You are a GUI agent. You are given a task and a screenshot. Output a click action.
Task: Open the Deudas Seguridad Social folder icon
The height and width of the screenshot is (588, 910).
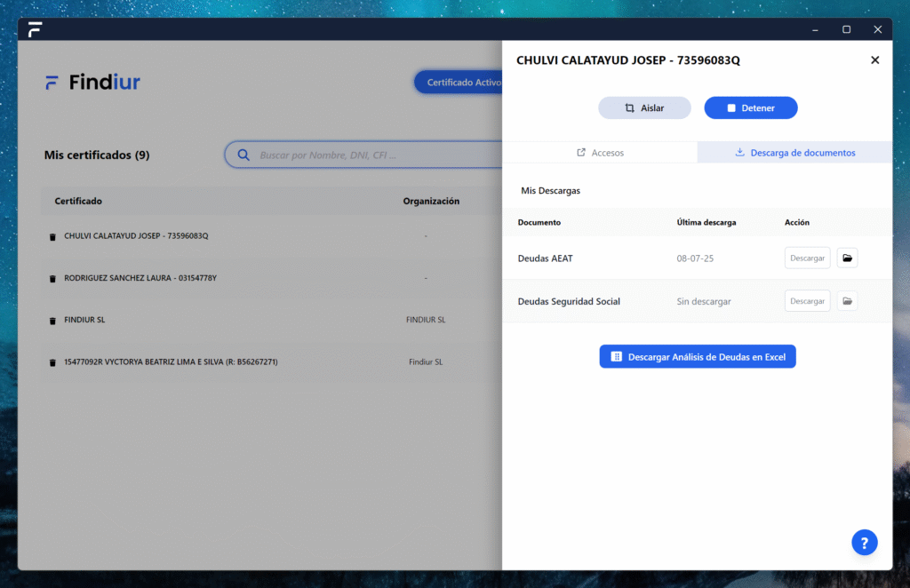[847, 301]
